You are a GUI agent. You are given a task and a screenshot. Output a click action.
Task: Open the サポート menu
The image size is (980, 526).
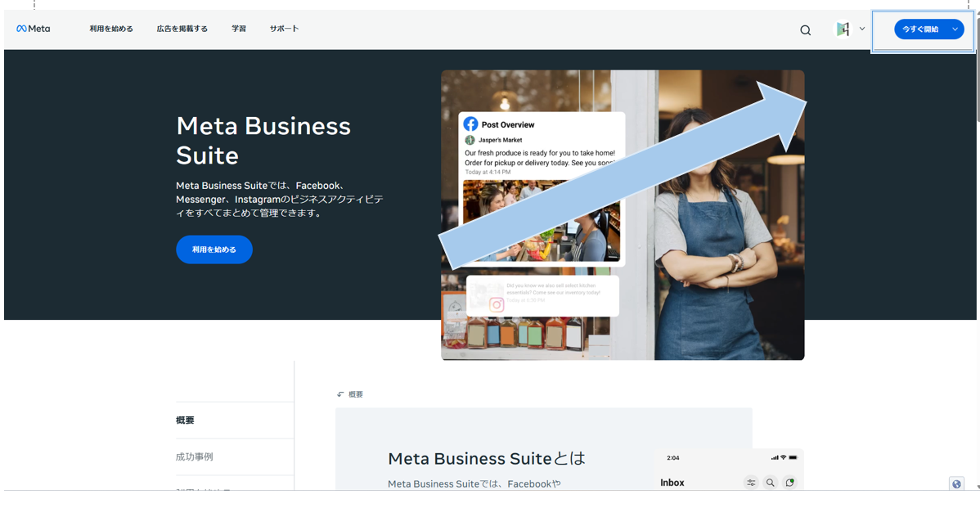click(x=285, y=29)
